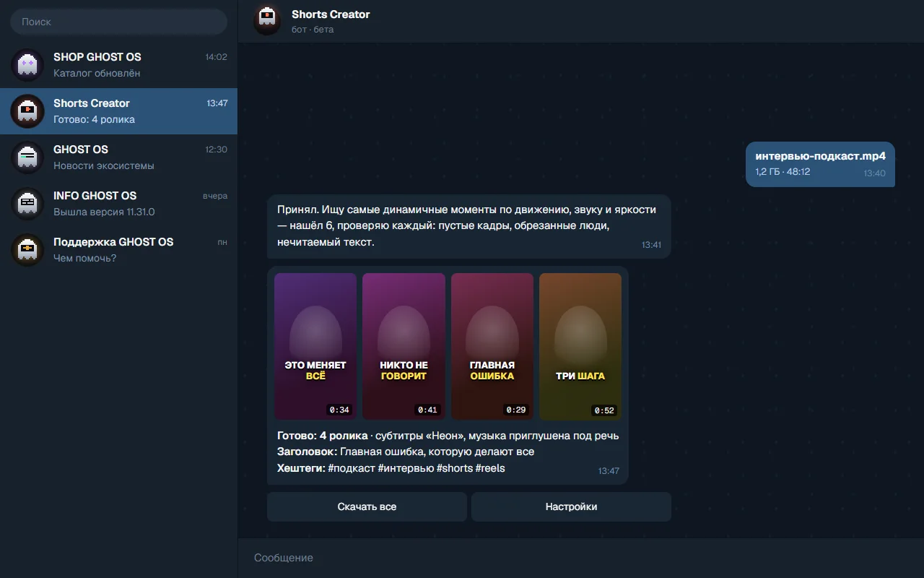The image size is (924, 578).
Task: Click the 'бот · бета' header subtitle
Action: click(313, 30)
